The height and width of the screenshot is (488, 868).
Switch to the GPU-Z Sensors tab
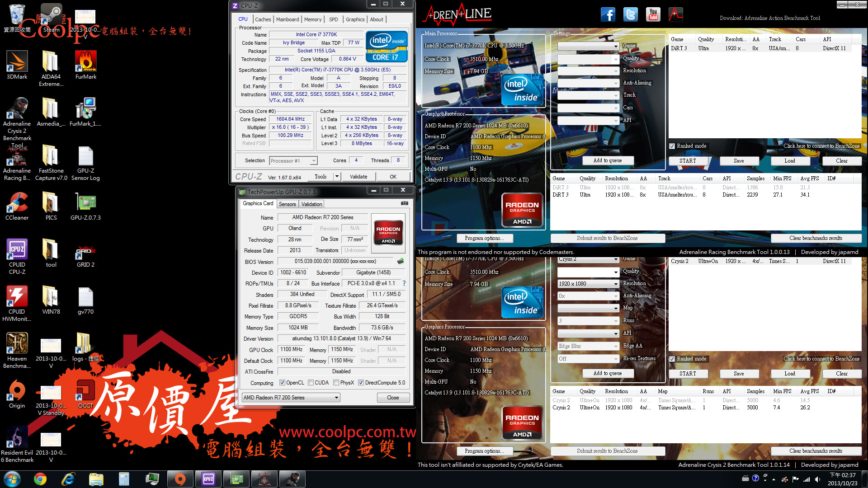click(x=287, y=204)
